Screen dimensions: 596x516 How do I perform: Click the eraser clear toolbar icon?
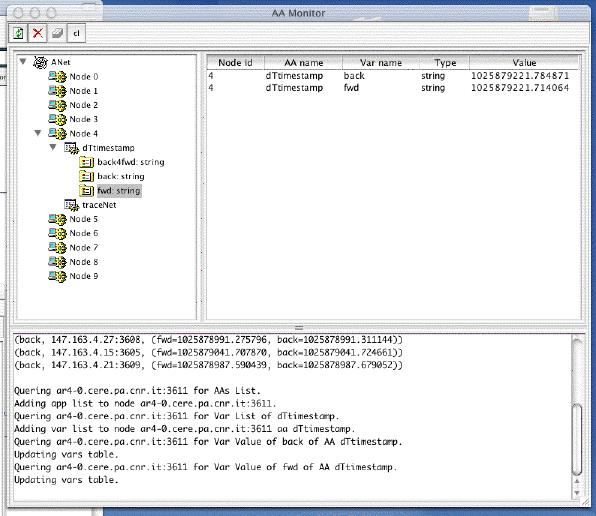pos(57,33)
